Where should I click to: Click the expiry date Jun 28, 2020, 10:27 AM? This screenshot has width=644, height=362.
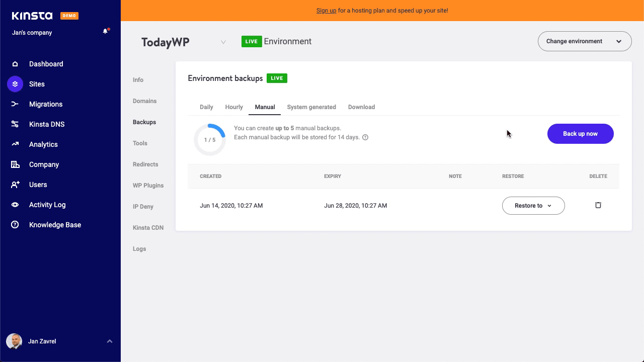356,206
